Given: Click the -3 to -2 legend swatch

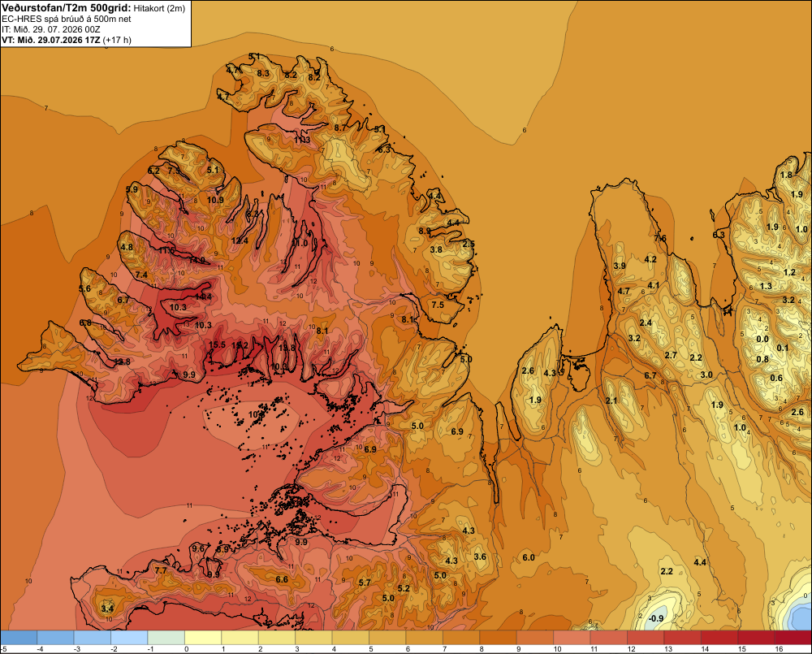Looking at the screenshot, I should tap(93, 637).
